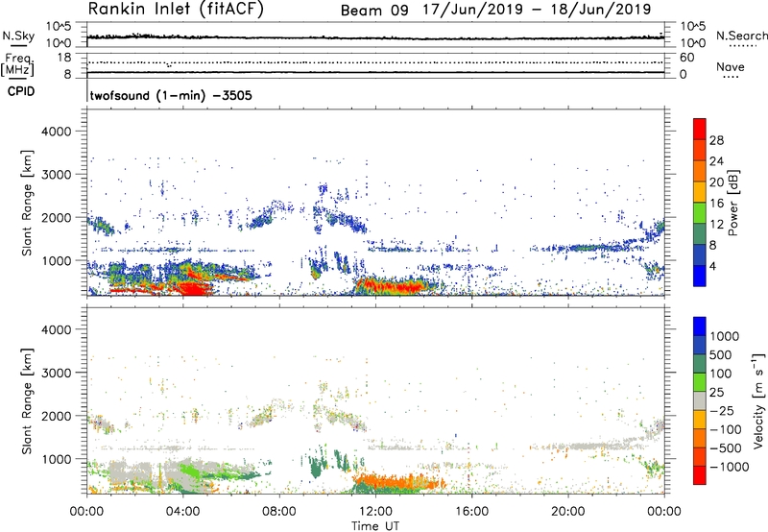The height and width of the screenshot is (532, 768).
Task: Click the "Freq. [MHz]" axis label
Action: [x=17, y=65]
